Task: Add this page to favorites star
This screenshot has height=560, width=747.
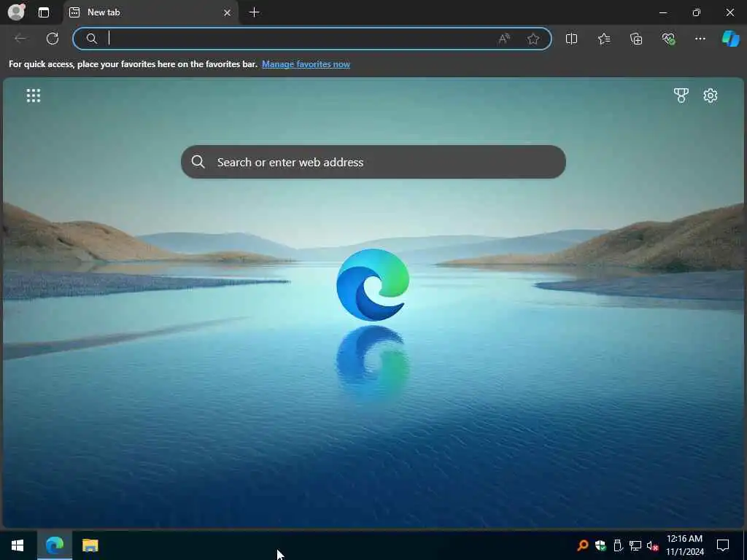Action: (x=533, y=39)
